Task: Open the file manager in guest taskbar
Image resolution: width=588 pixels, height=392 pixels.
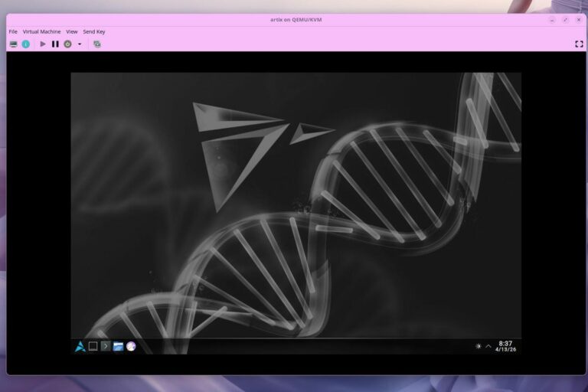Action: (118, 346)
